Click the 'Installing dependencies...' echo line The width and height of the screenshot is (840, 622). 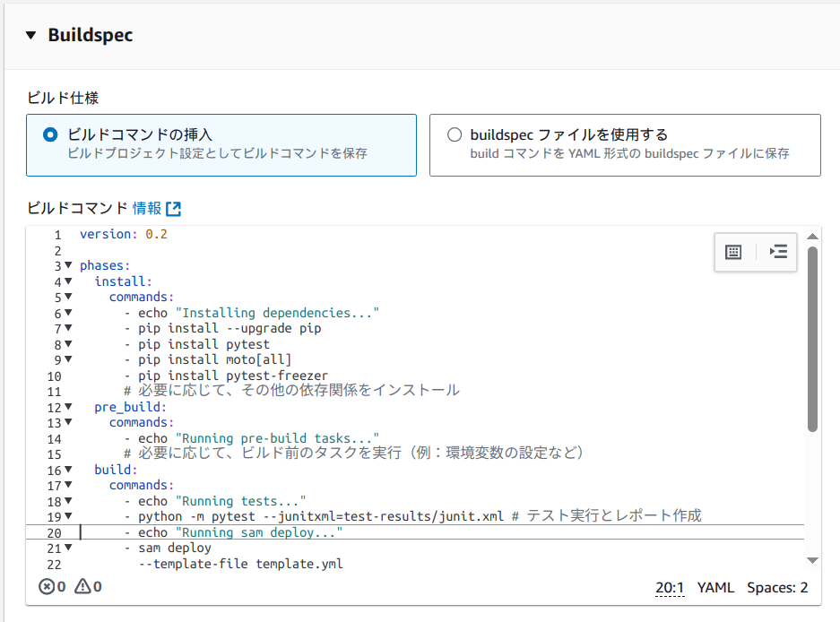coord(251,313)
